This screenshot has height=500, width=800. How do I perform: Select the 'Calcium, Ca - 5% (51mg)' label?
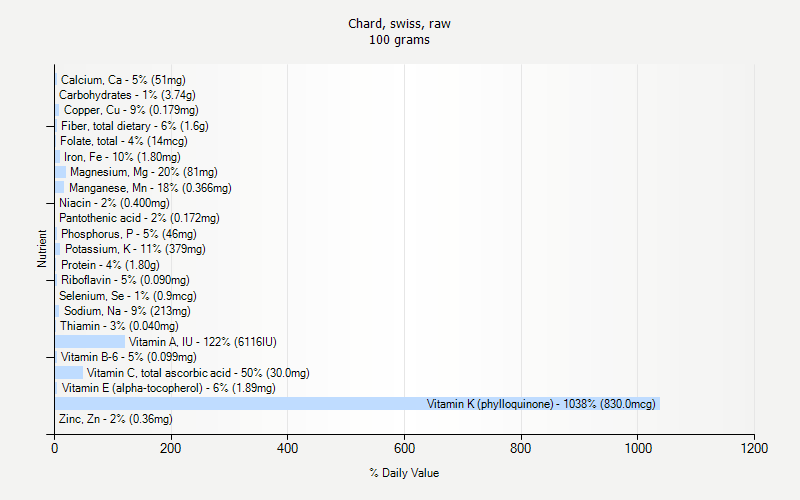[123, 80]
